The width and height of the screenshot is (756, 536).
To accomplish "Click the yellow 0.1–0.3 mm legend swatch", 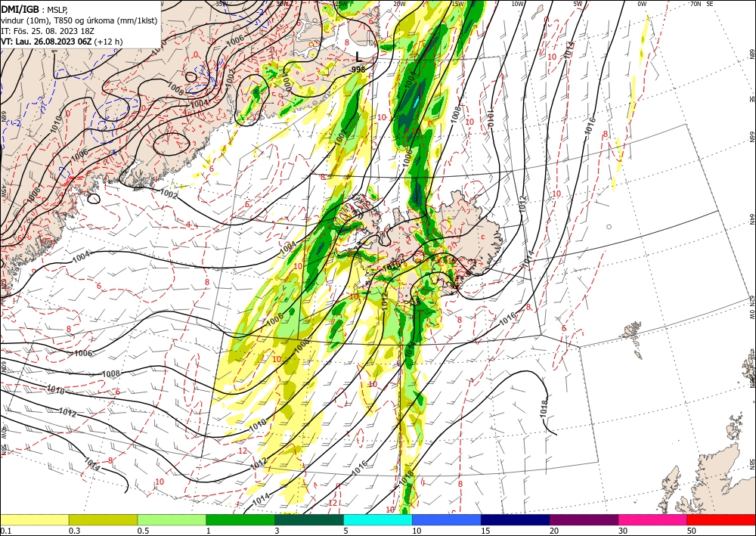I will pyautogui.click(x=34, y=519).
